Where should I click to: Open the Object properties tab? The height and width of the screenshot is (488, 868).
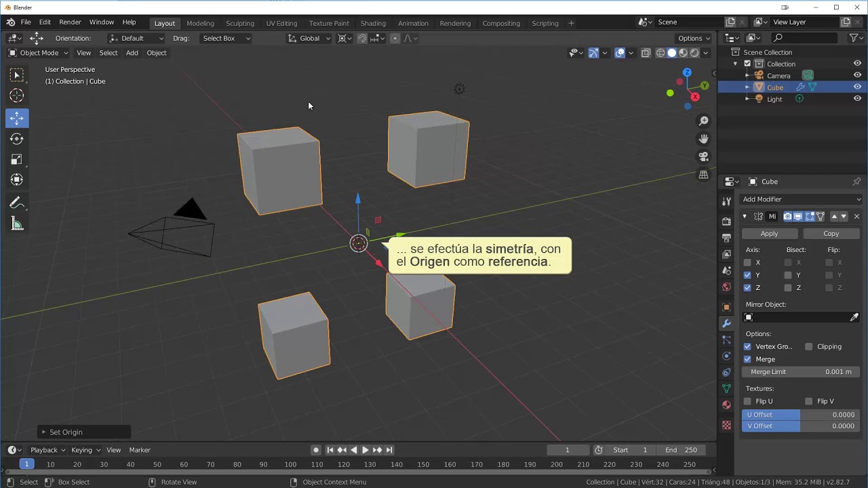[726, 307]
